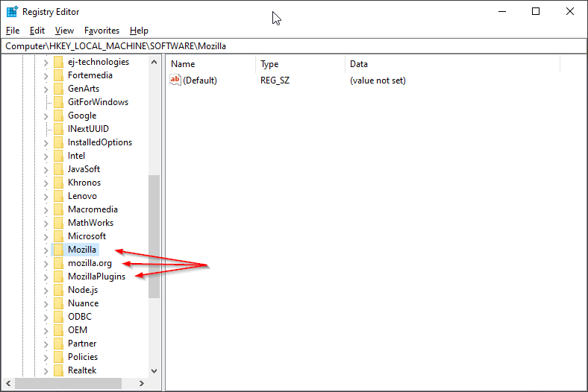Expand the MozillaPlugins key
This screenshot has height=392, width=588.
[x=46, y=277]
